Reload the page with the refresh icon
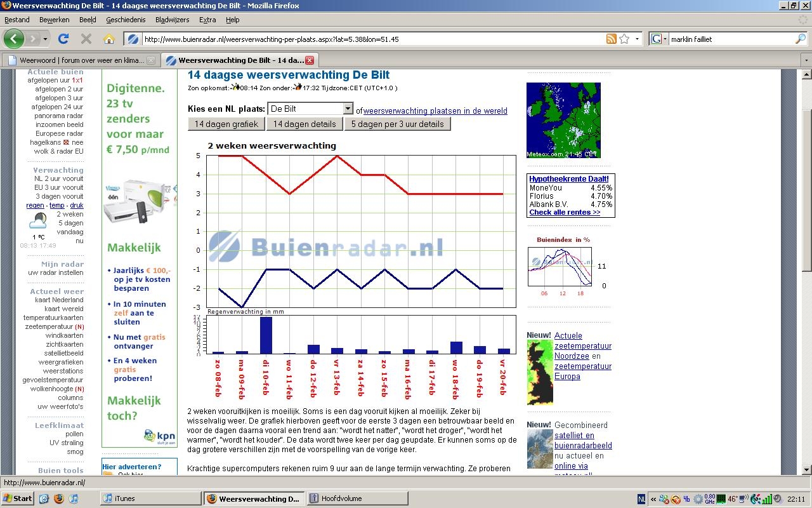The height and width of the screenshot is (508, 812). tap(63, 39)
